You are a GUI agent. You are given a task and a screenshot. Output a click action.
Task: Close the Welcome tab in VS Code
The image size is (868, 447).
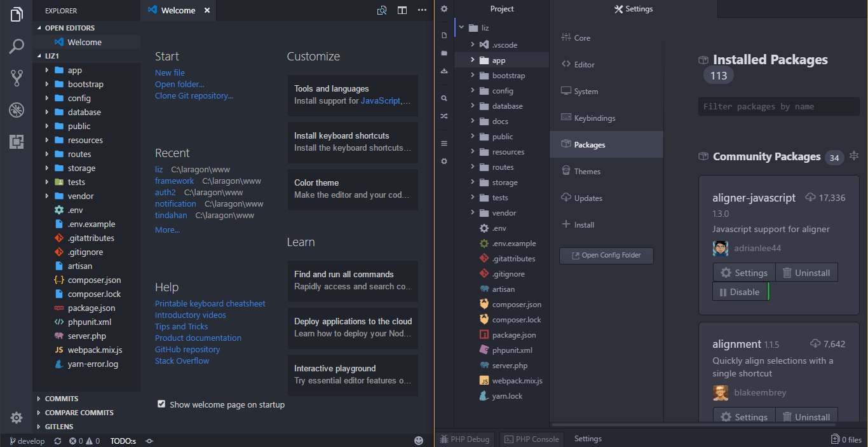point(207,11)
